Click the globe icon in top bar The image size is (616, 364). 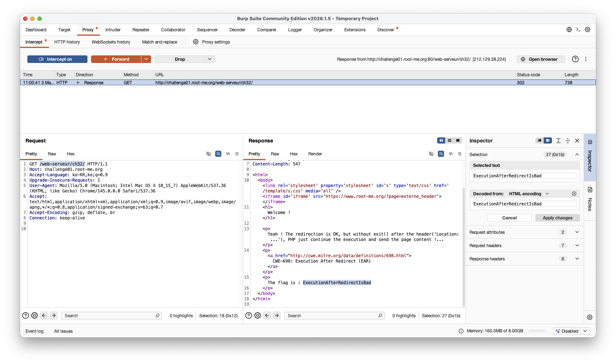(x=569, y=29)
